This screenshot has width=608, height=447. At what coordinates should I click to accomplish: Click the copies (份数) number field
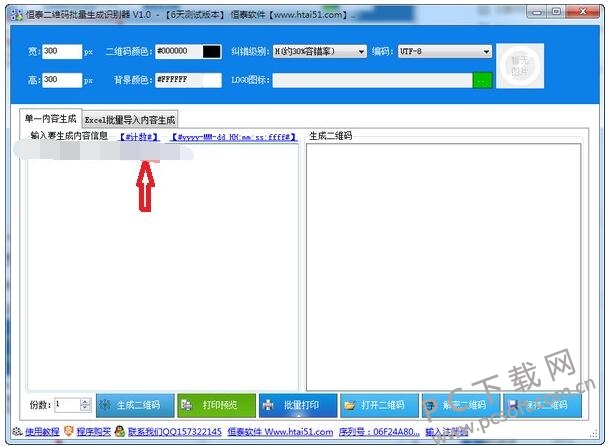[x=67, y=405]
